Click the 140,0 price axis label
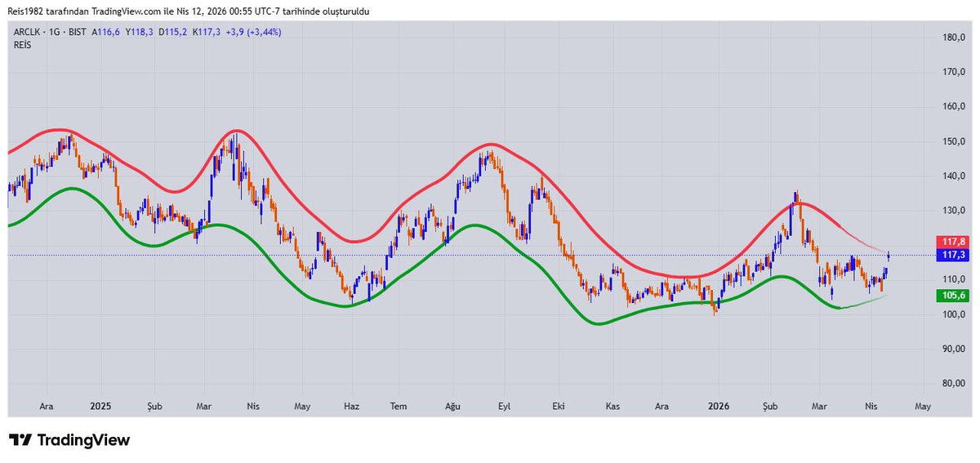This screenshot has width=980, height=463. (x=955, y=176)
